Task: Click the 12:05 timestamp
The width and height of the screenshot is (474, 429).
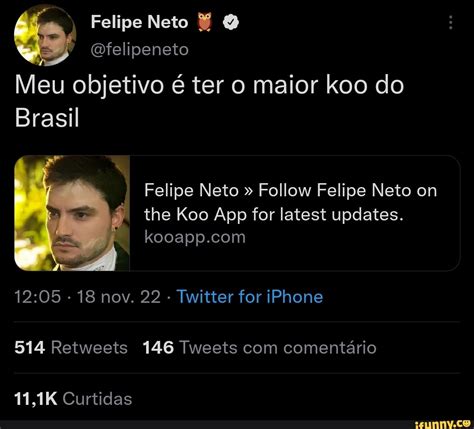Action: click(x=38, y=296)
